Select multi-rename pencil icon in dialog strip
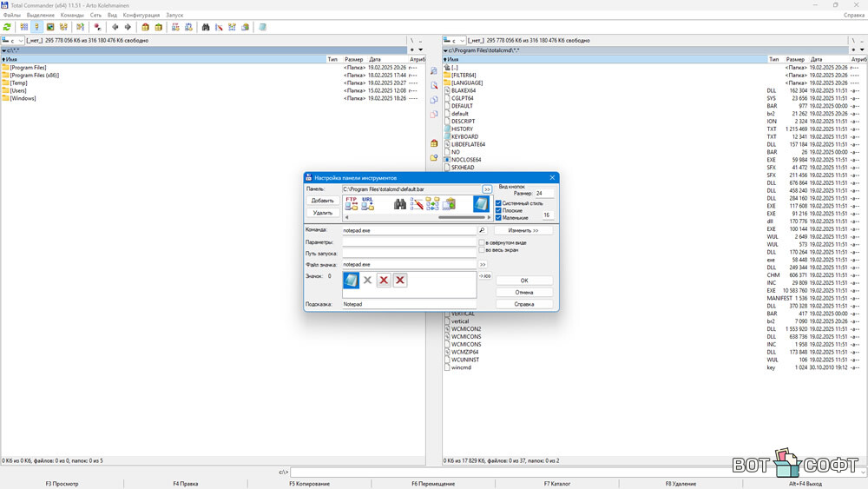The width and height of the screenshot is (868, 489). pyautogui.click(x=417, y=204)
